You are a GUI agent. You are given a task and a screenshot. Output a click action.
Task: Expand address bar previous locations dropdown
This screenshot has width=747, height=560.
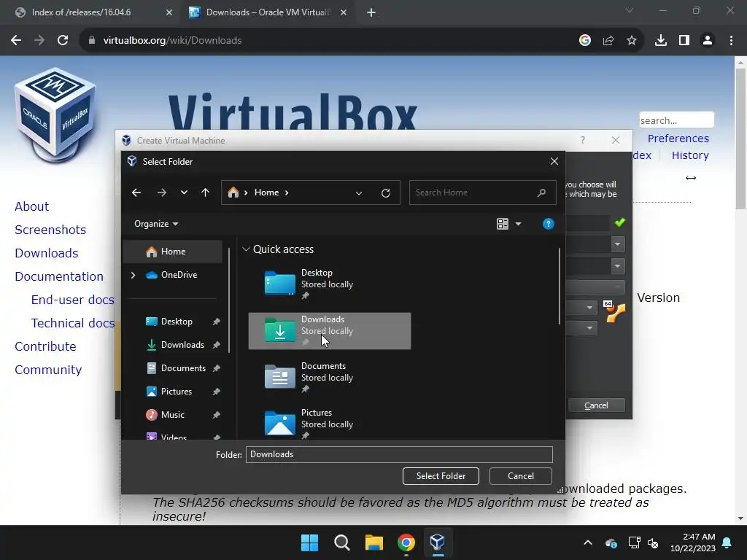(359, 192)
